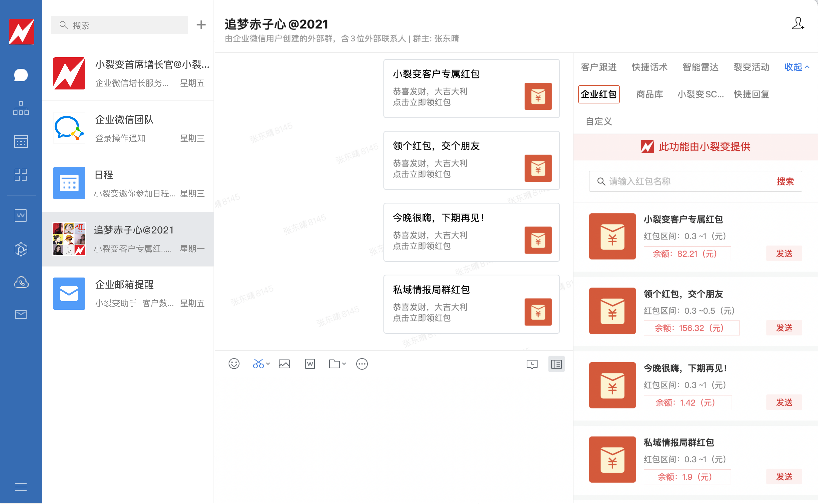Viewport: 818px width, 504px height.
Task: Click the 余额：156.32（元） balance label
Action: point(691,328)
